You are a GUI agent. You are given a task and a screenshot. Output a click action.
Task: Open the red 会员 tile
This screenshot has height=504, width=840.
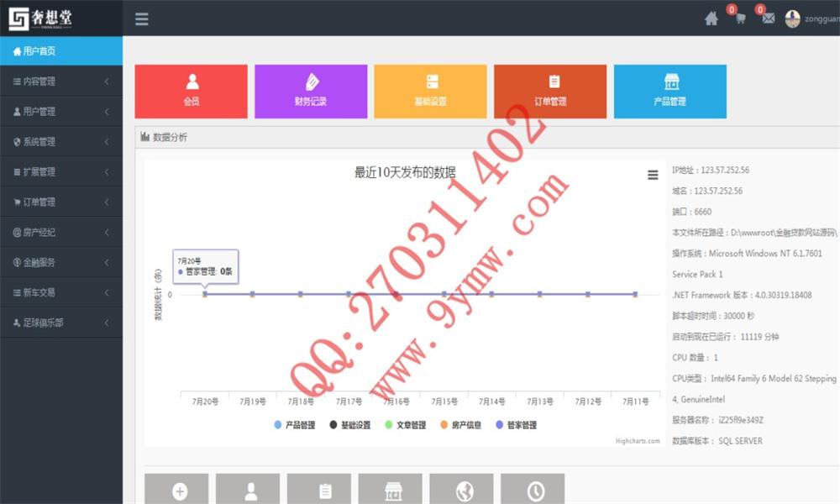[x=192, y=91]
